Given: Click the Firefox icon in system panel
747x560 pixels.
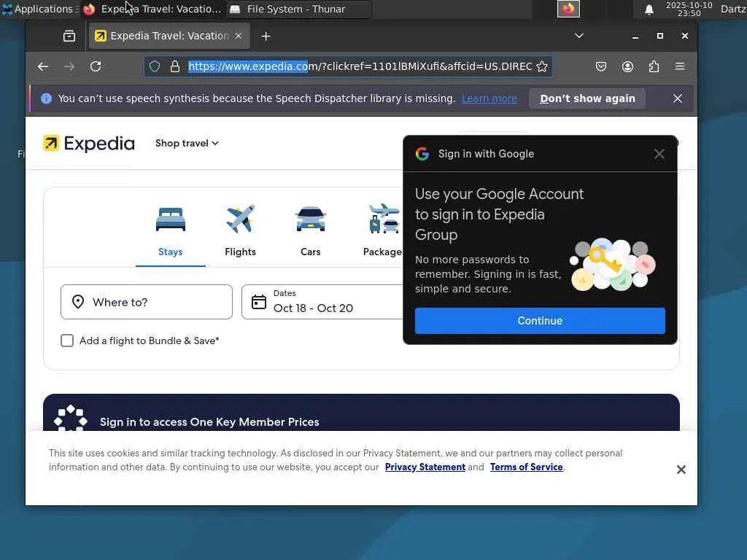Looking at the screenshot, I should [x=568, y=9].
